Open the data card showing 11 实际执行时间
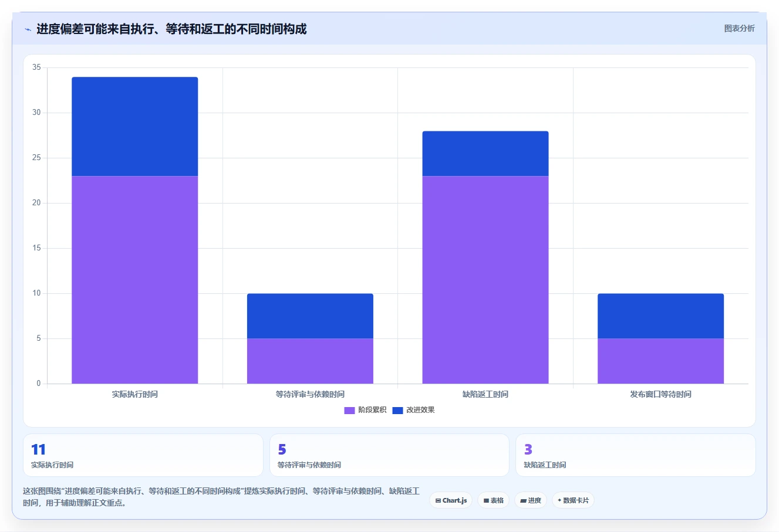 point(143,455)
